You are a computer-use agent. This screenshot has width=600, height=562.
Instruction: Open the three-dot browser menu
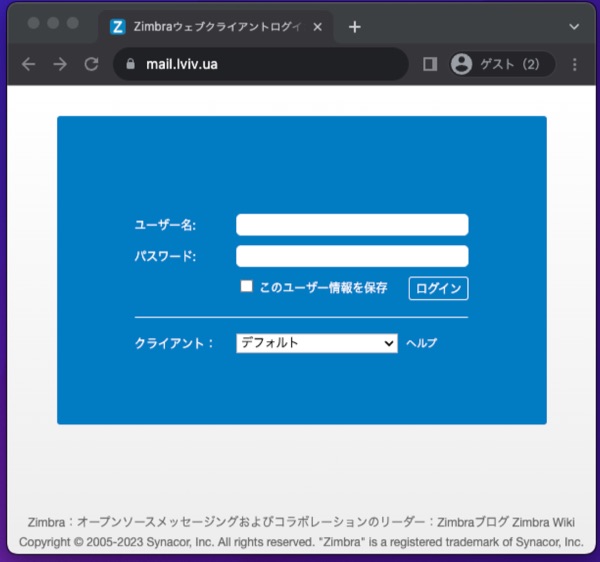574,64
